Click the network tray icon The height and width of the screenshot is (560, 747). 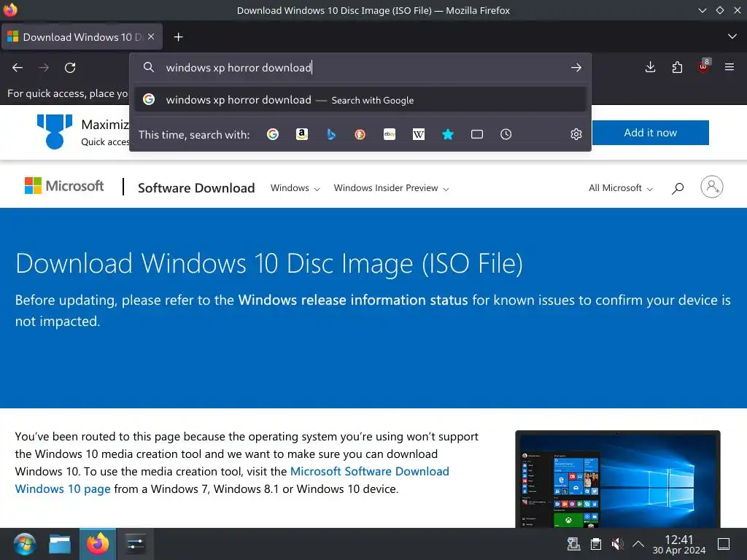tap(573, 544)
